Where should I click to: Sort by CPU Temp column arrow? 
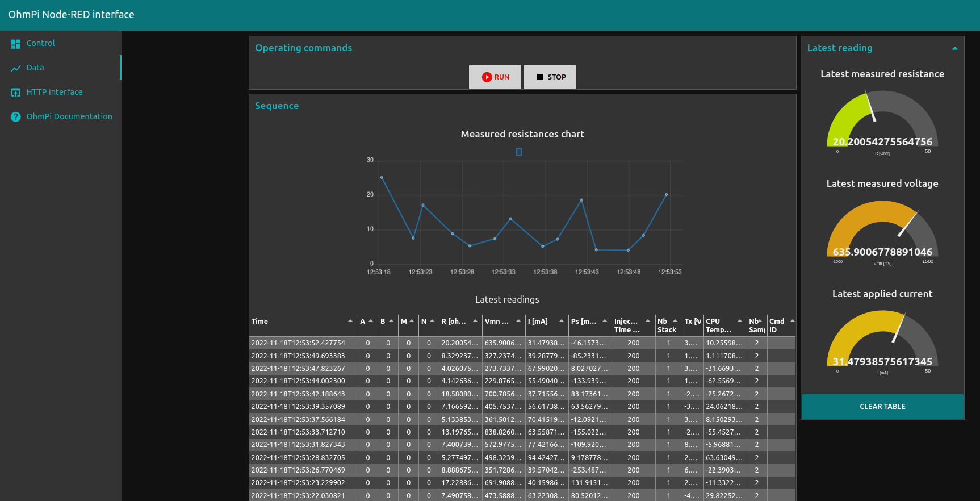(740, 321)
